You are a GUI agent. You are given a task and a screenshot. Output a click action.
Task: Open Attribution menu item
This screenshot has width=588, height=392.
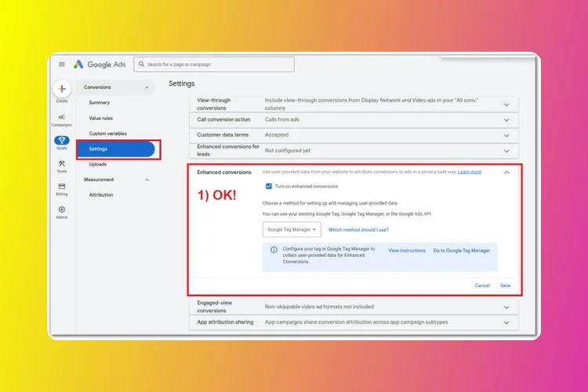101,194
